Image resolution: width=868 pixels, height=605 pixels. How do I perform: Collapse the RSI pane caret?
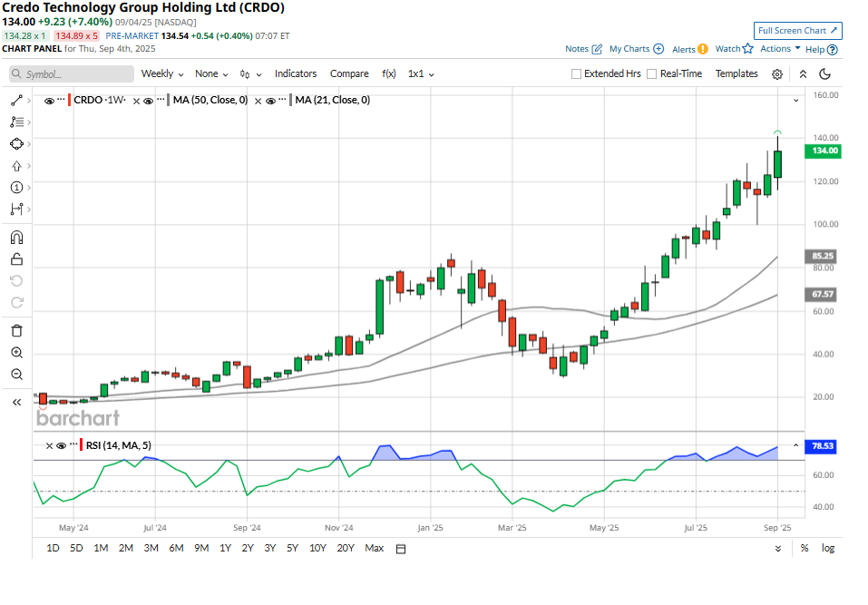pos(796,445)
